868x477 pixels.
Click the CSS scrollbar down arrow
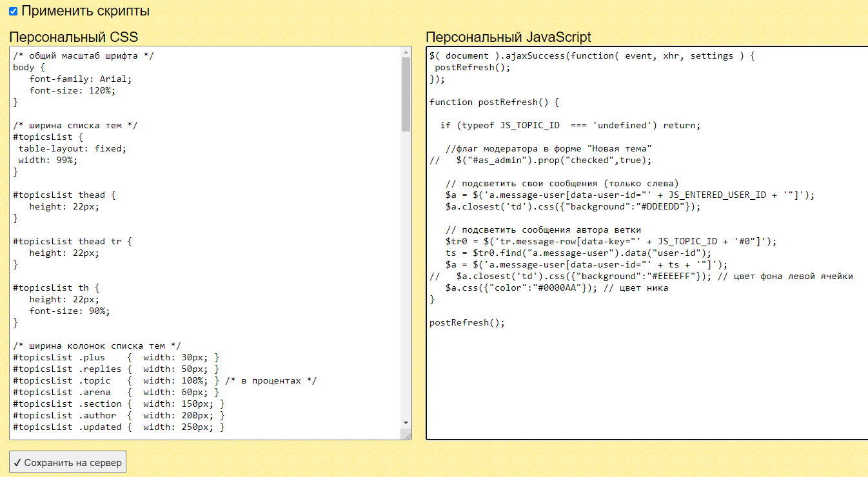click(406, 423)
